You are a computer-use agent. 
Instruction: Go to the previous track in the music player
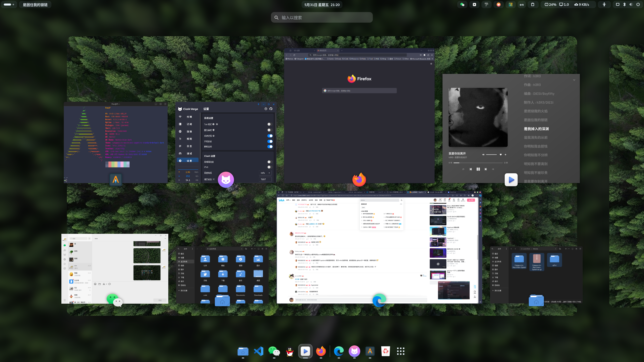[x=471, y=169]
